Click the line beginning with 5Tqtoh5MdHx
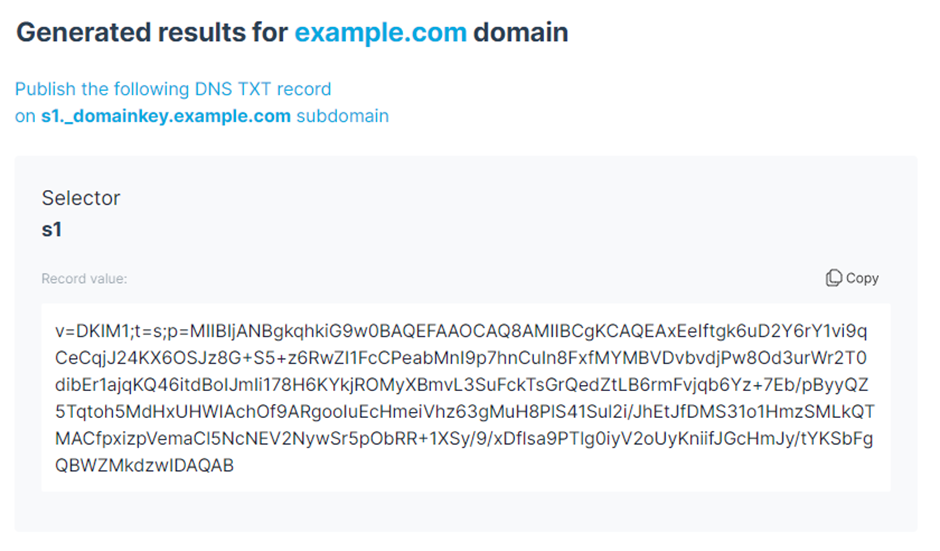This screenshot has width=940, height=551. click(465, 412)
